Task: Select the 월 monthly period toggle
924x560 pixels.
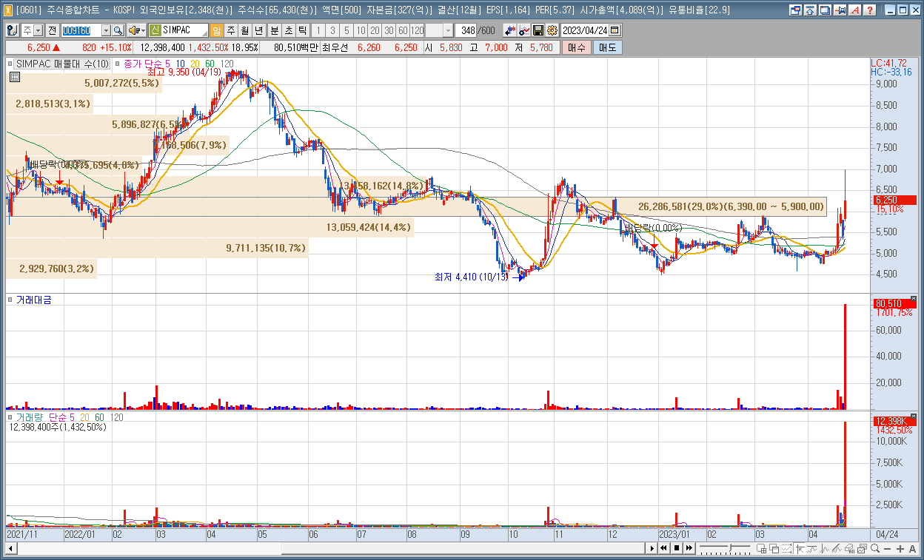Action: (244, 30)
